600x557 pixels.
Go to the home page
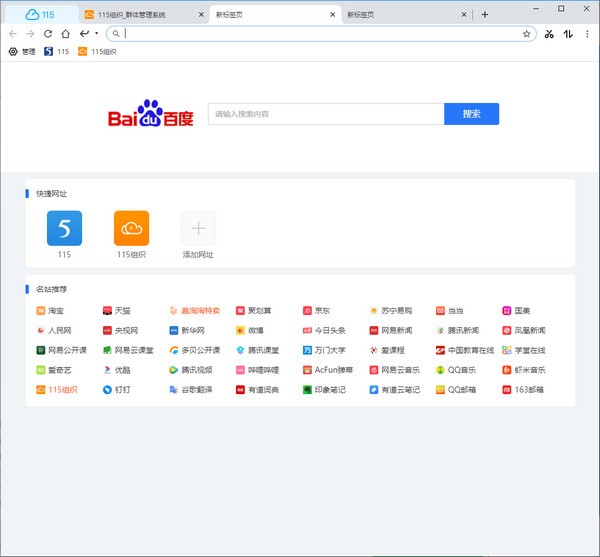click(65, 34)
